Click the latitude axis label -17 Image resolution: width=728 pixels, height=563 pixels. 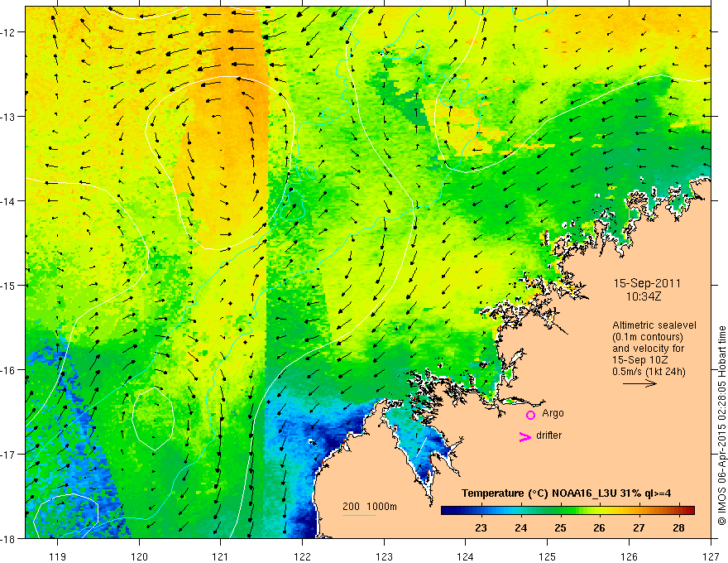pyautogui.click(x=9, y=455)
